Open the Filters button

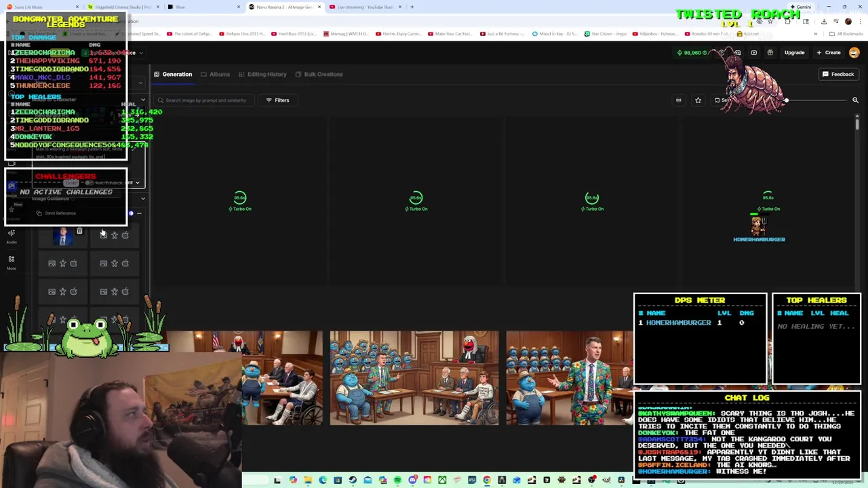pos(277,100)
